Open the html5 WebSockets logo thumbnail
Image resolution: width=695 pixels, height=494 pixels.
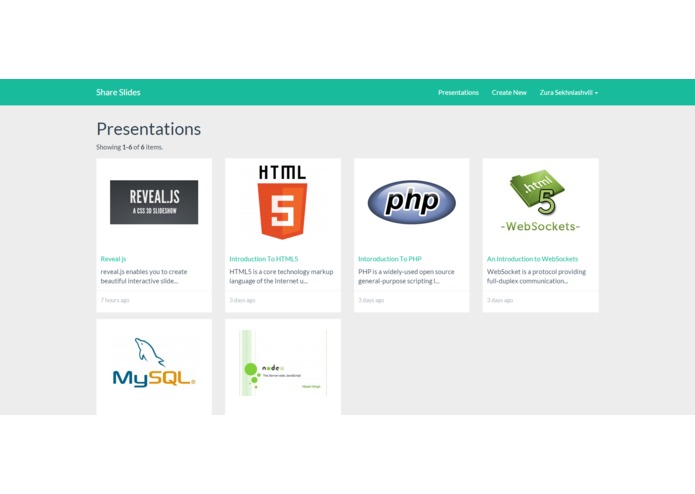[x=540, y=201]
